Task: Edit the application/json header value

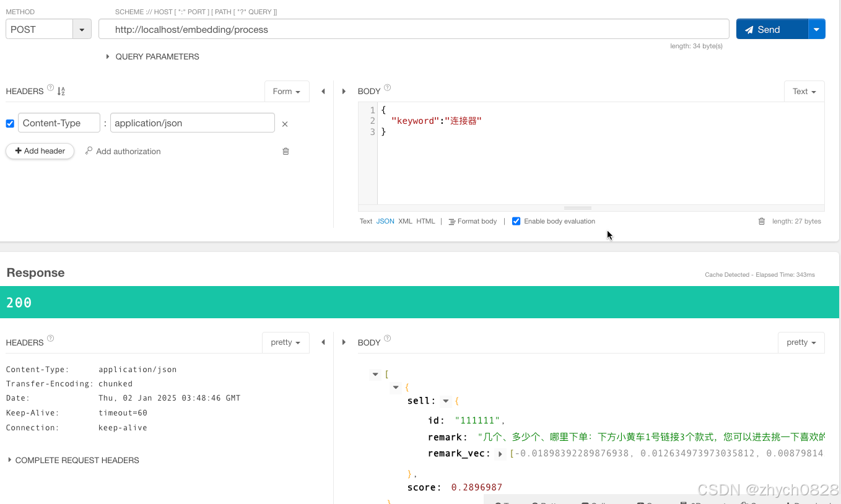Action: (192, 123)
